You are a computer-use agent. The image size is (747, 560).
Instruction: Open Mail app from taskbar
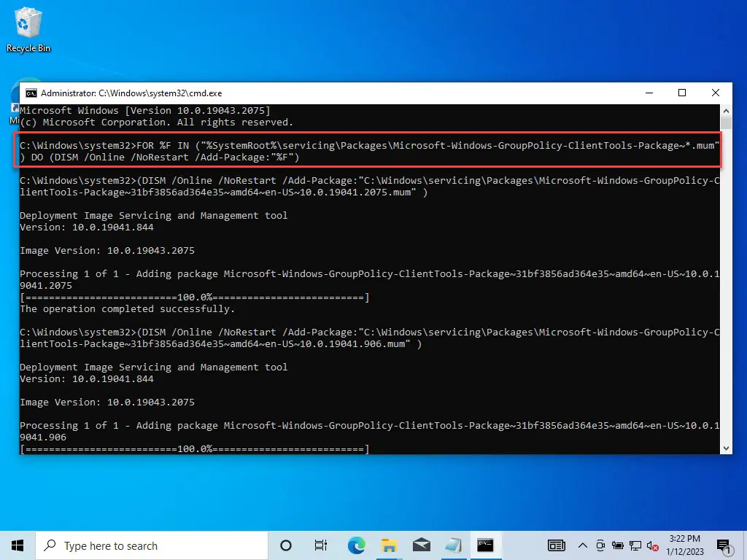click(x=422, y=545)
